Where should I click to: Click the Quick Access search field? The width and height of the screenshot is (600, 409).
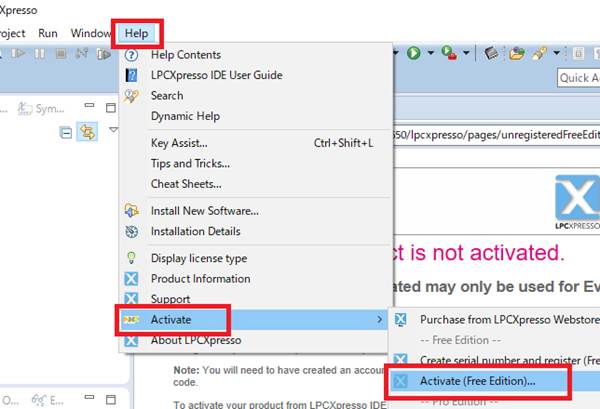(578, 78)
